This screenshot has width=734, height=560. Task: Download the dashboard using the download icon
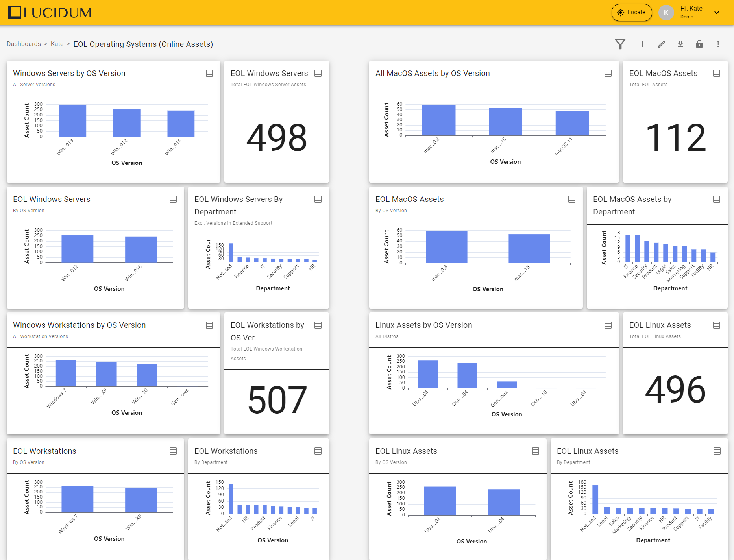click(x=680, y=44)
